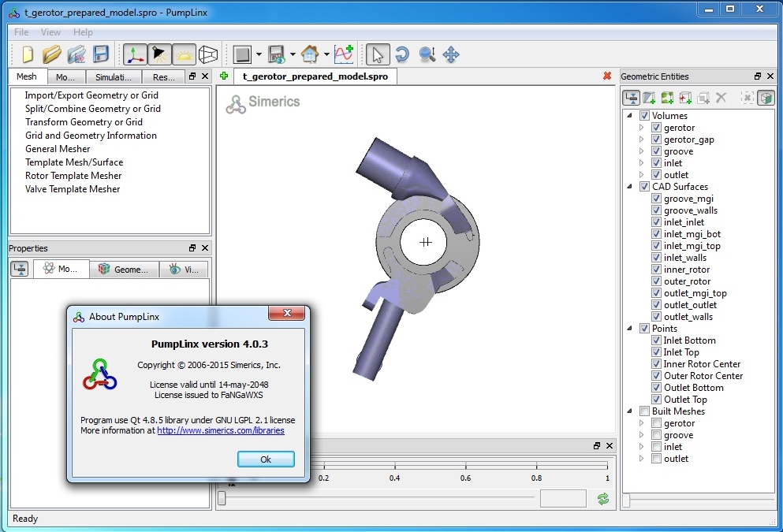Uncheck the gerotor_gap volume checkbox

[x=656, y=140]
